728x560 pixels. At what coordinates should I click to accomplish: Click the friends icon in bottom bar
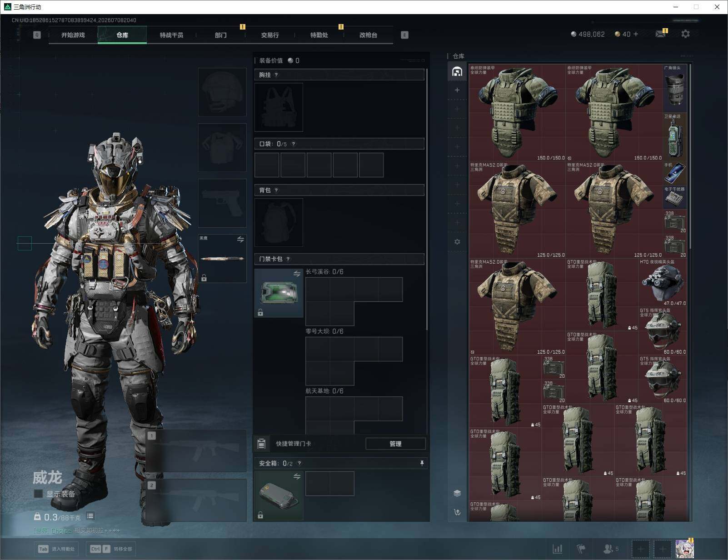coord(610,549)
